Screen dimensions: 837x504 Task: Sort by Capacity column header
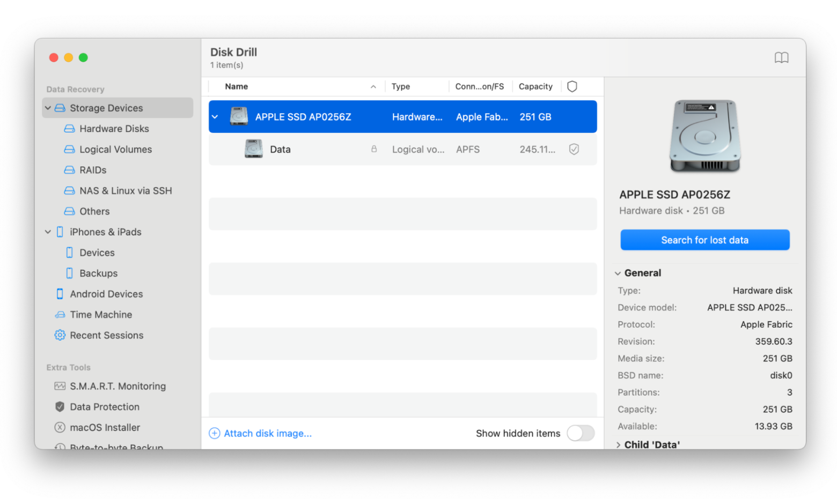tap(535, 86)
